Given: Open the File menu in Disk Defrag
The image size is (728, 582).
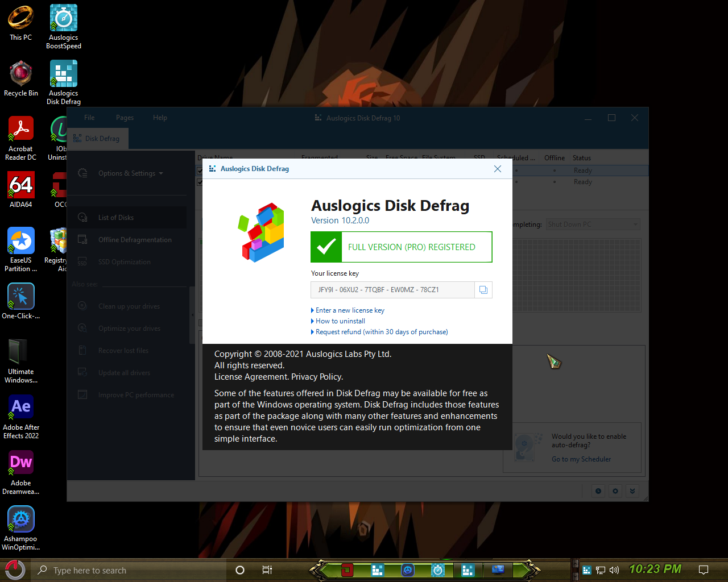Looking at the screenshot, I should click(89, 118).
